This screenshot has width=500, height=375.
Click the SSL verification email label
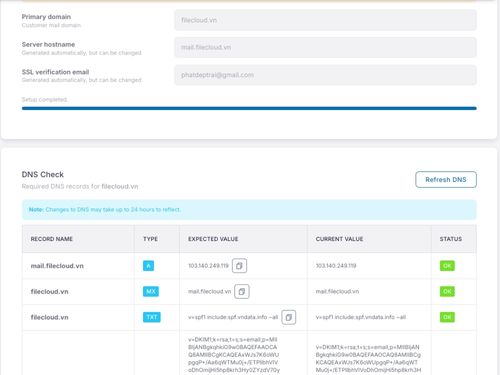coord(55,72)
